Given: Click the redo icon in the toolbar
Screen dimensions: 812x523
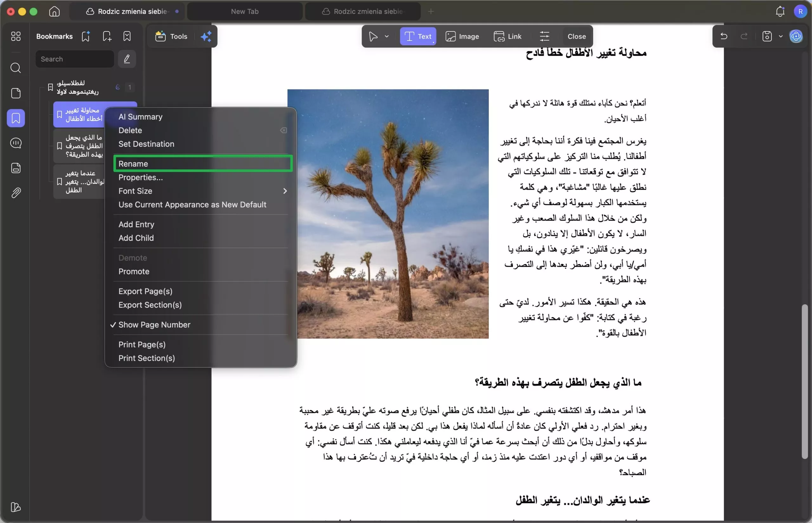Looking at the screenshot, I should tap(744, 36).
